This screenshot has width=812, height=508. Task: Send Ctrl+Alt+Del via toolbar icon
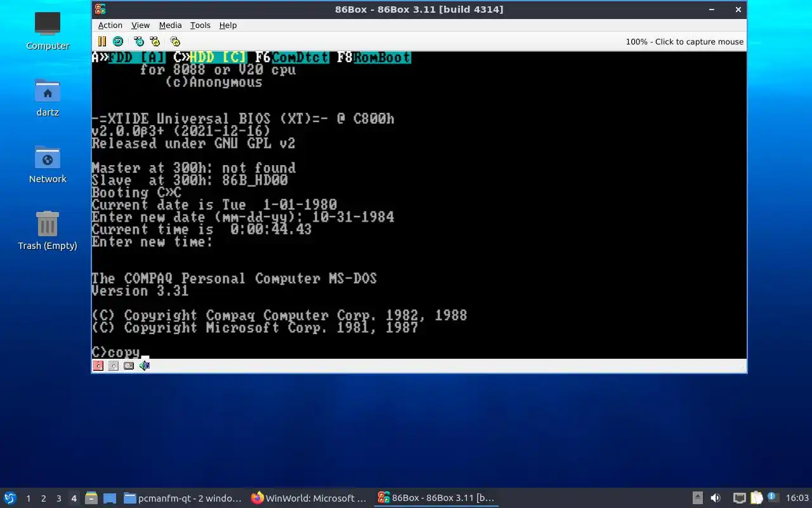coord(139,41)
